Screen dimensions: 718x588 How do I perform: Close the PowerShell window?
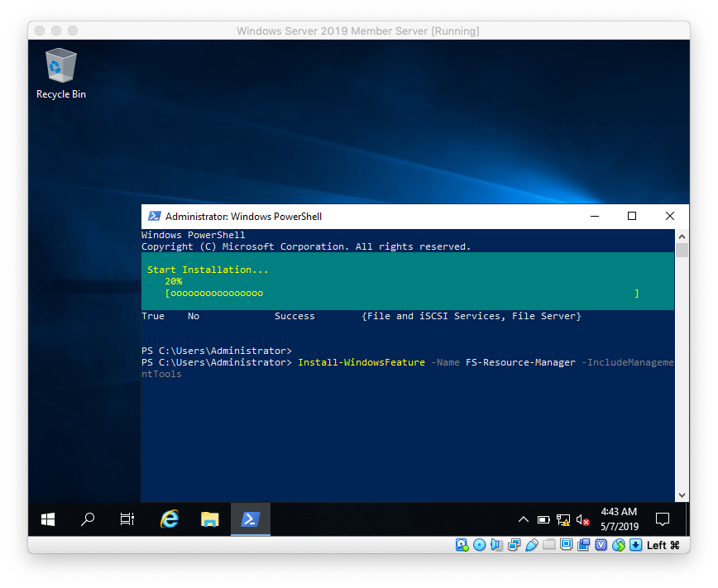click(670, 216)
